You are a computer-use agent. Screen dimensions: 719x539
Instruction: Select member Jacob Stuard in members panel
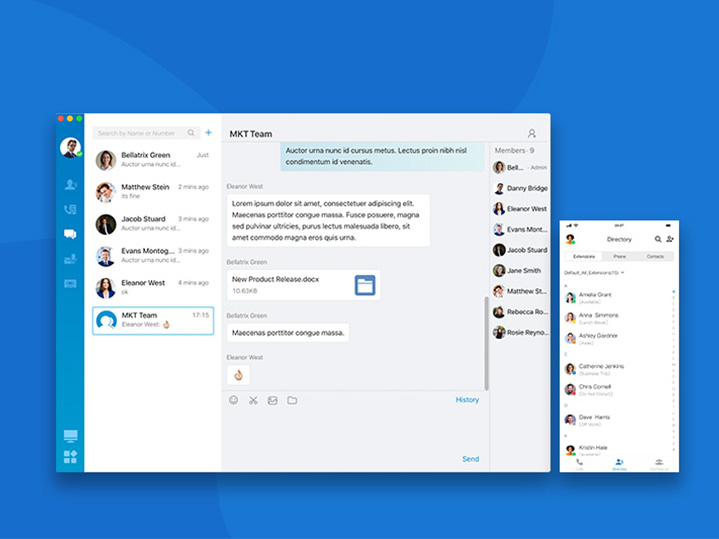click(520, 250)
